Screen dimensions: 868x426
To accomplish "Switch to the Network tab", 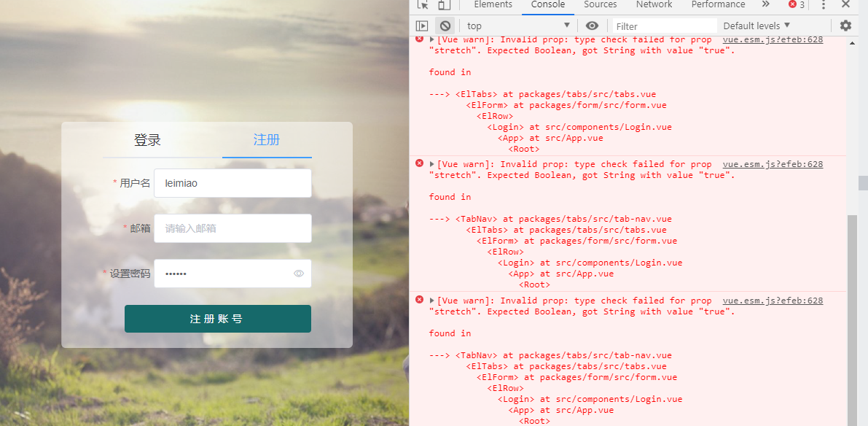I will coord(654,6).
